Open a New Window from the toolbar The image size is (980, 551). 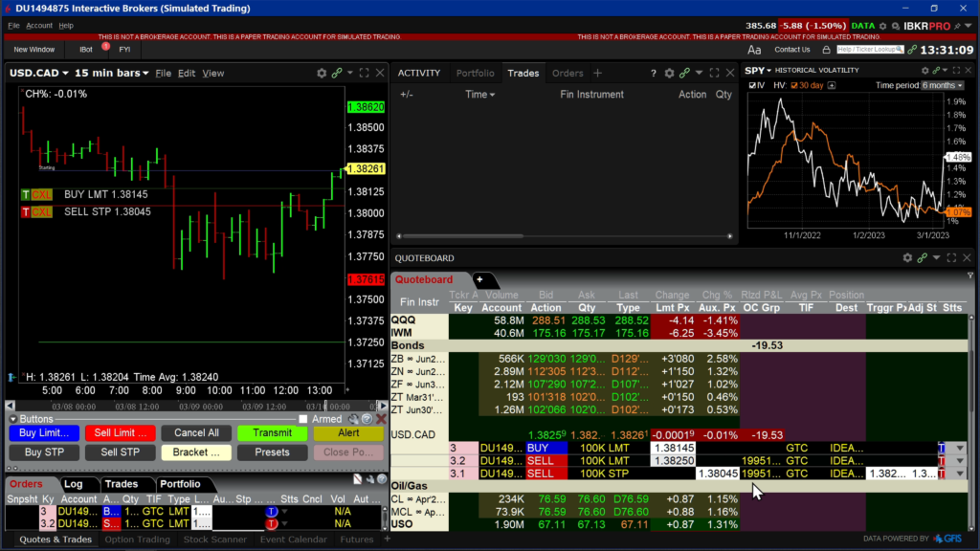34,50
